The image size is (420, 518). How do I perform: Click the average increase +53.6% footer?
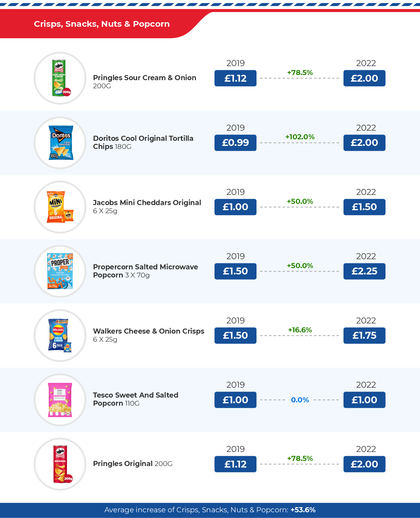click(210, 510)
